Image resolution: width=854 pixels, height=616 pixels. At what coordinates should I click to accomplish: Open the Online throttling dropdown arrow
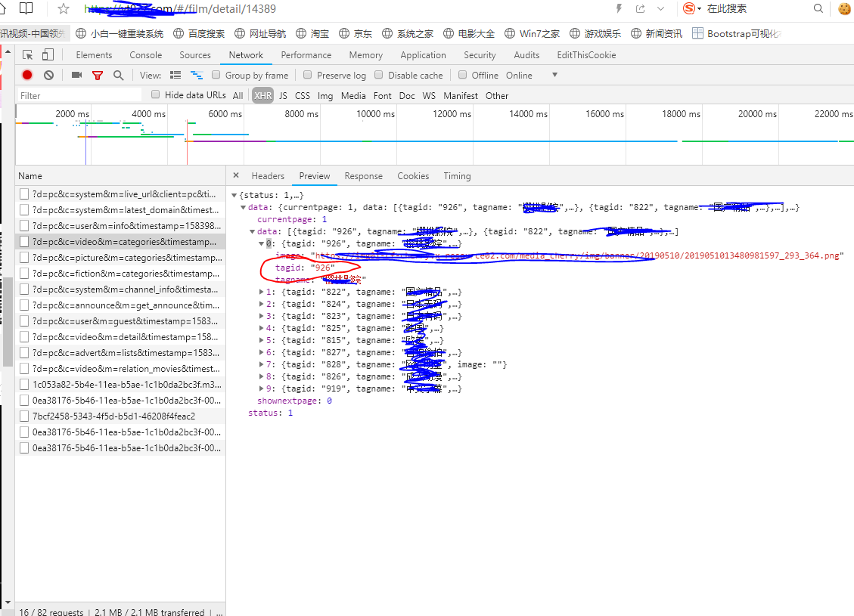click(x=555, y=75)
